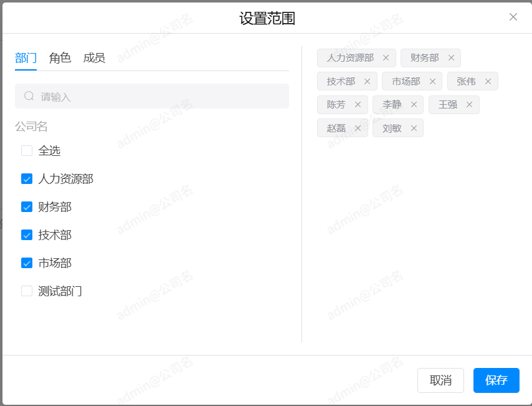Remove 市场部 tag via its x icon
532x406 pixels.
pos(432,82)
